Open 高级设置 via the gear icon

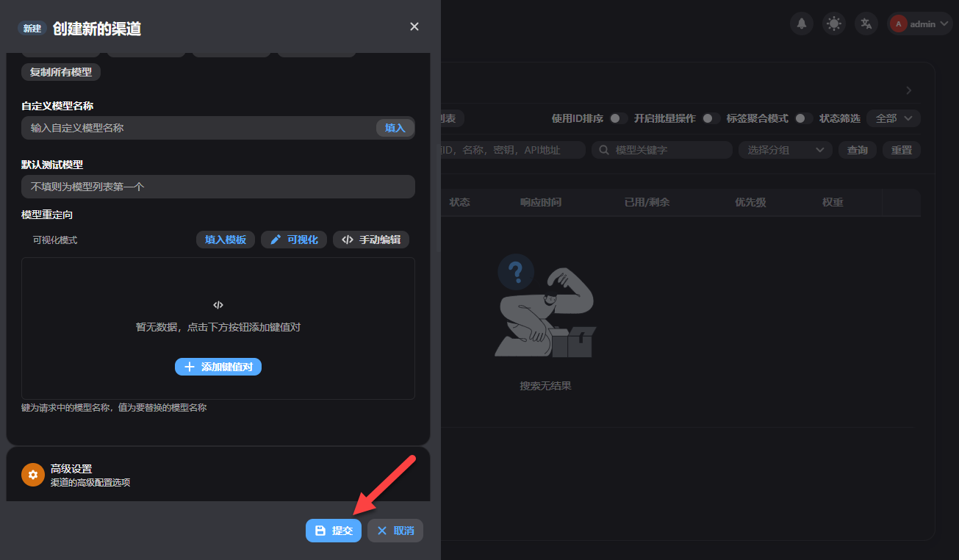32,474
